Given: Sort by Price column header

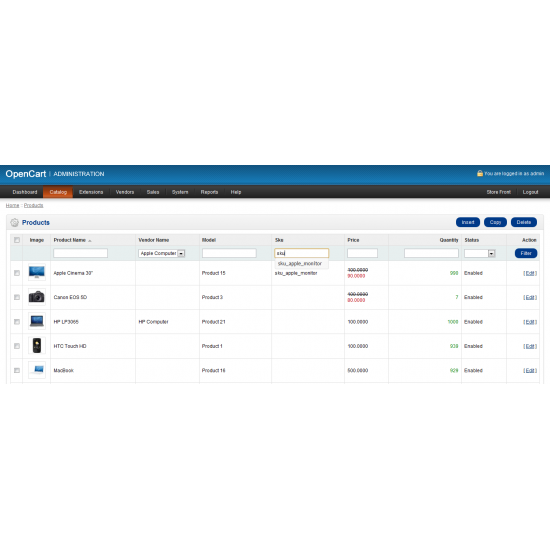Looking at the screenshot, I should pos(353,240).
